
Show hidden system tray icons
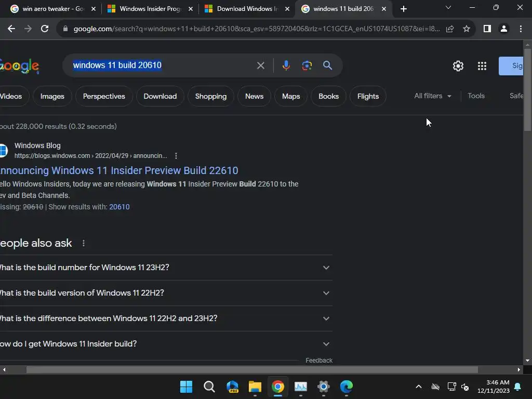pos(419,387)
